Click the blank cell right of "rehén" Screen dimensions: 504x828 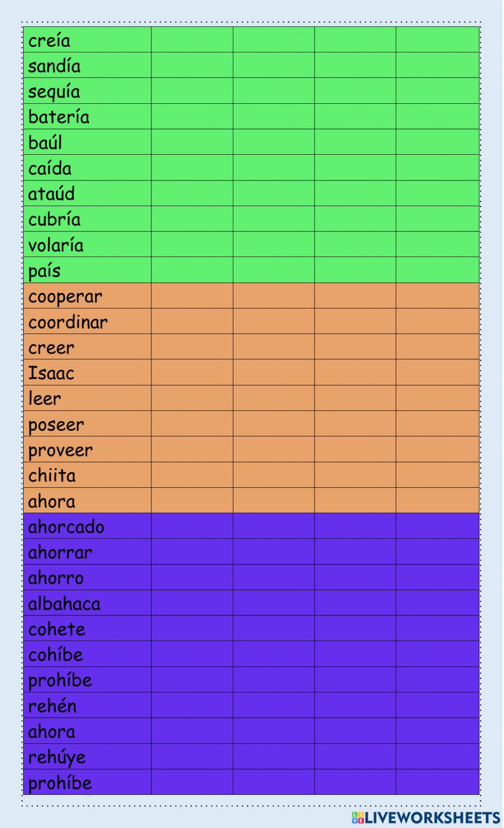pyautogui.click(x=192, y=706)
